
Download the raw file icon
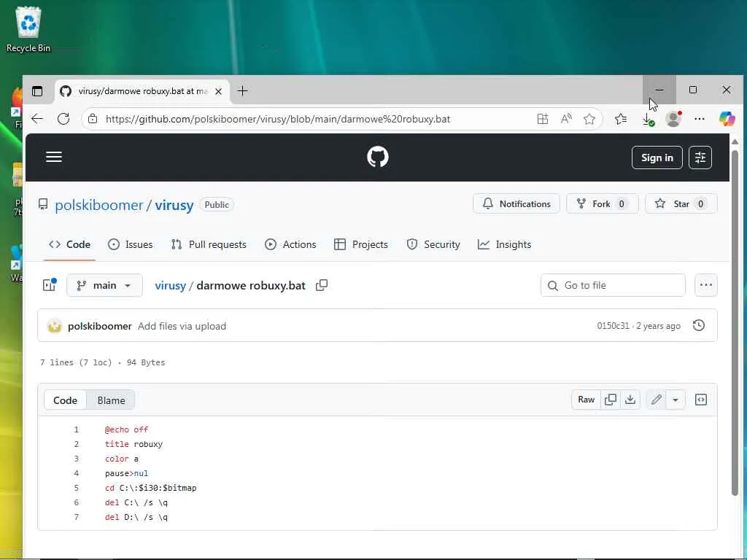tap(630, 400)
